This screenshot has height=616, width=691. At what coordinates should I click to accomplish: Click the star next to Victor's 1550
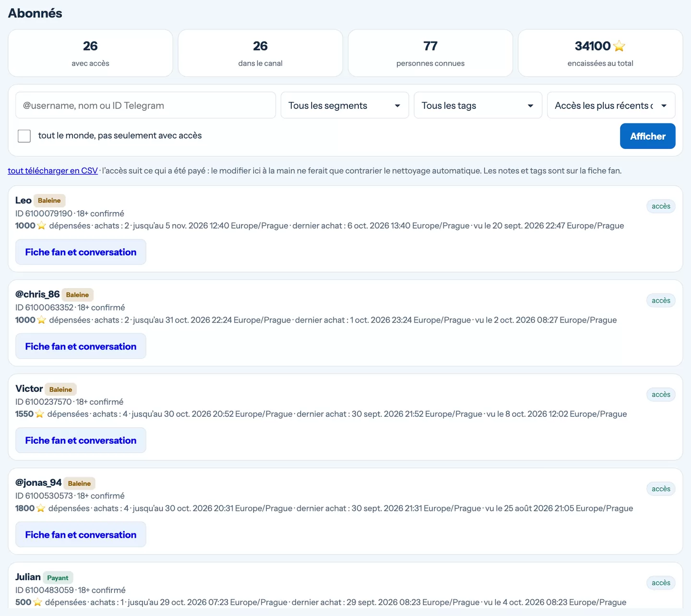[39, 414]
